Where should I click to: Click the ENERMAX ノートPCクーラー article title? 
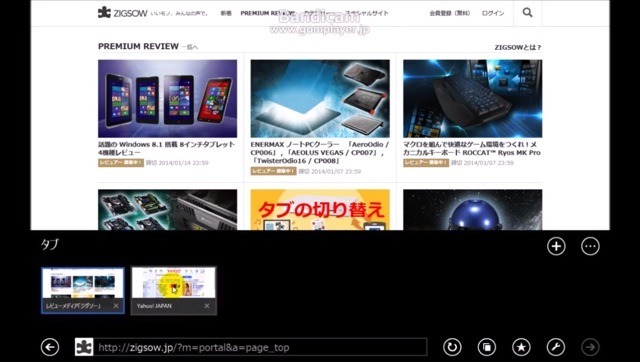[320, 152]
